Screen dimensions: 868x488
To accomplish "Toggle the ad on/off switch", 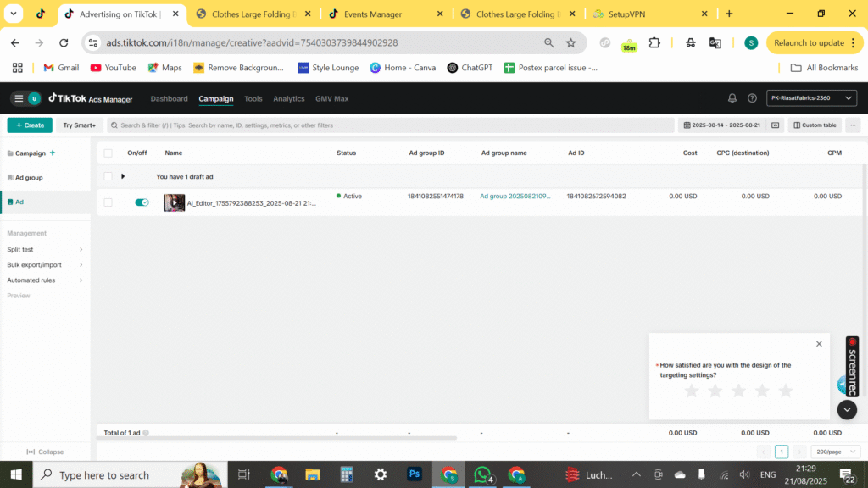I will [x=142, y=202].
